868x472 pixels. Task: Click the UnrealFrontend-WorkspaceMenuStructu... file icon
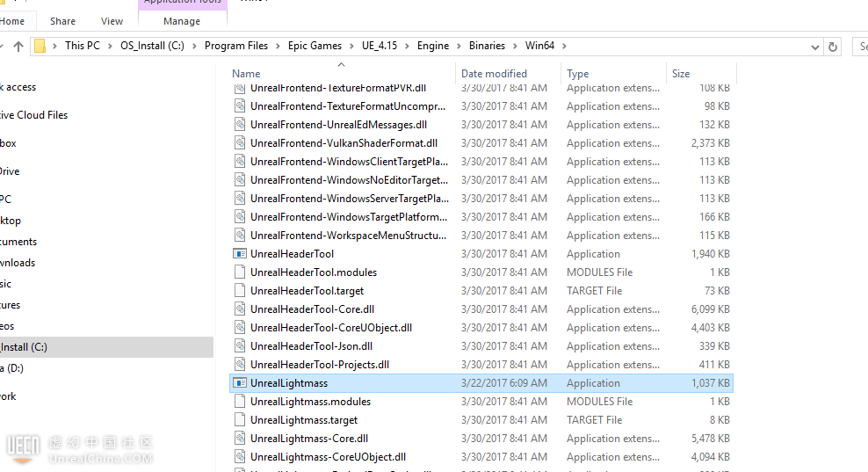(x=240, y=236)
